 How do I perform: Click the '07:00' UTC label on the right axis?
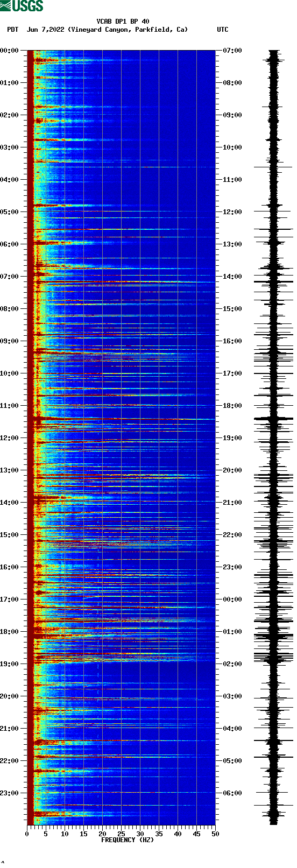(232, 51)
